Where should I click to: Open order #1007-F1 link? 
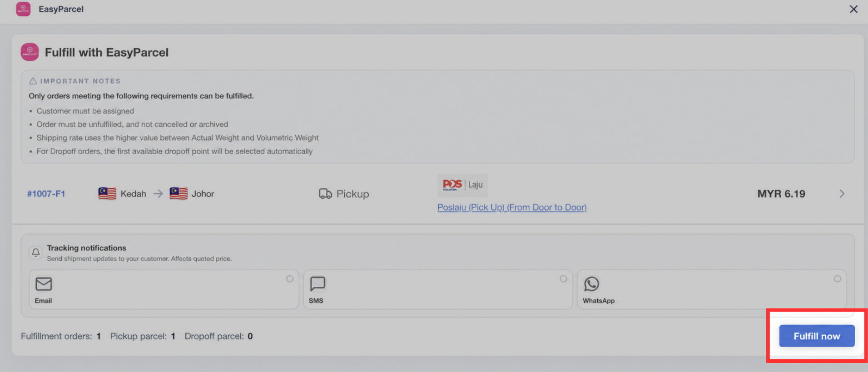click(46, 194)
